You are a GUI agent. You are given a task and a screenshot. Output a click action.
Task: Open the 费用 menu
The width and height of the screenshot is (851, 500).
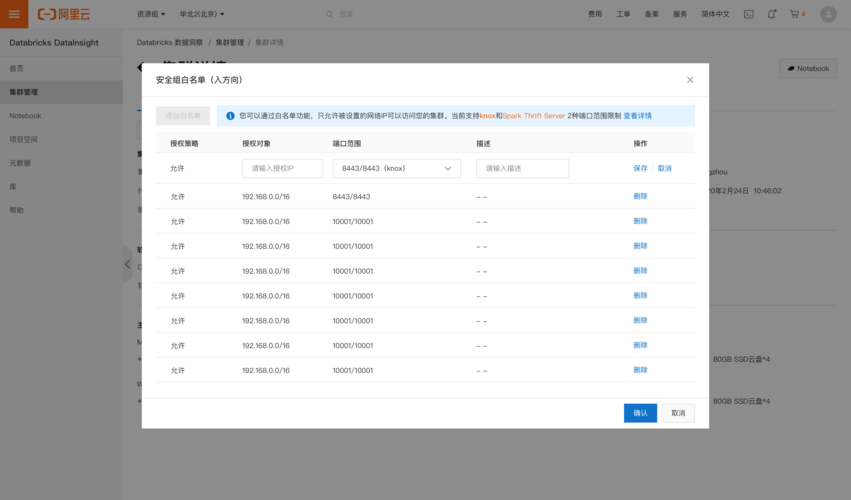tap(595, 15)
